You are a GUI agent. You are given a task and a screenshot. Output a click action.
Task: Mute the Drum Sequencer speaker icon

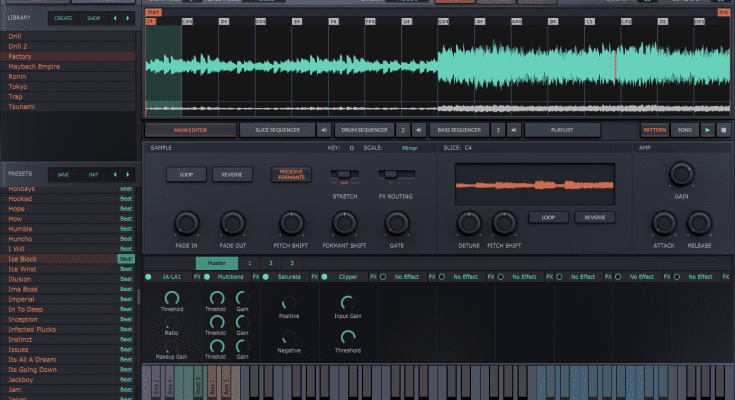pyautogui.click(x=417, y=129)
